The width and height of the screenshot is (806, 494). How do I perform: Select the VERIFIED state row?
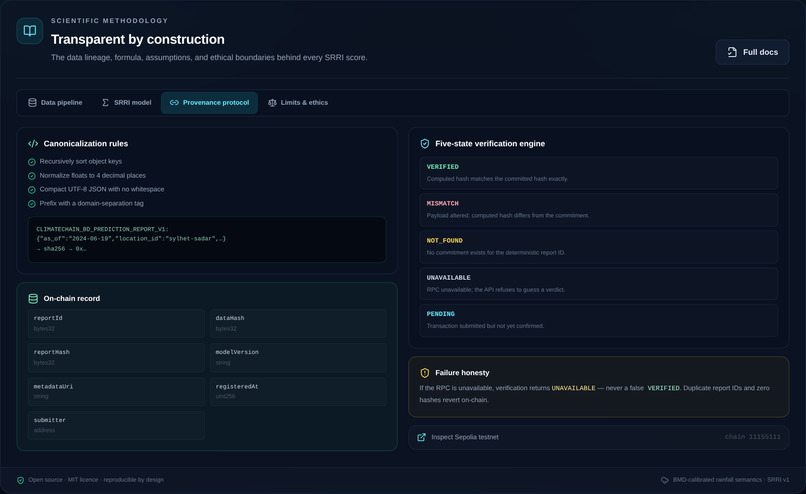coord(598,173)
